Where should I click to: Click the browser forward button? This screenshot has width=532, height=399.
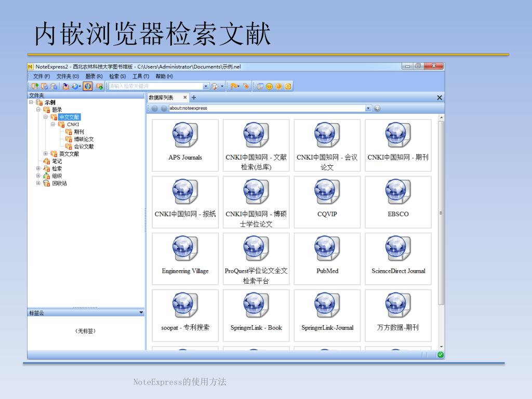pyautogui.click(x=164, y=108)
